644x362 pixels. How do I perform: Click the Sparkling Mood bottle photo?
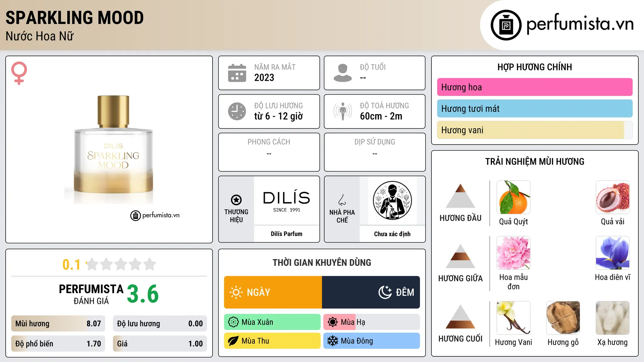coord(113,149)
